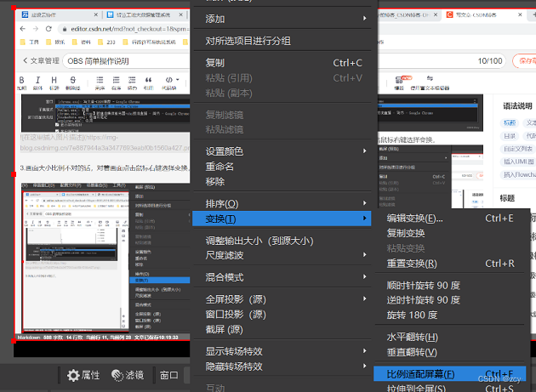This screenshot has height=392, width=536.
Task: Click the browser forward arrow
Action: (x=36, y=29)
